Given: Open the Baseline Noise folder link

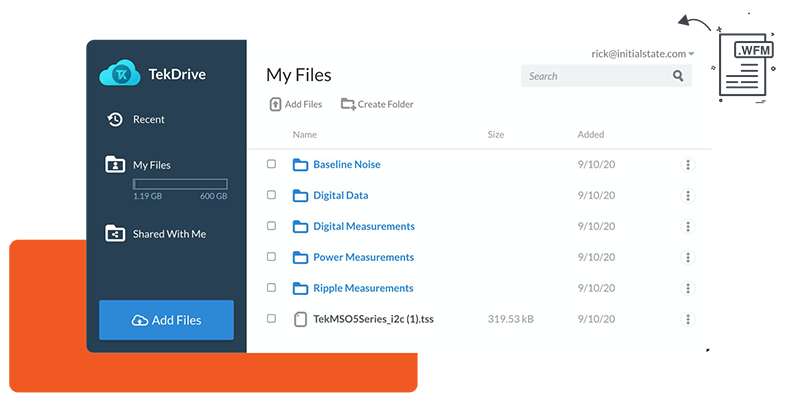Looking at the screenshot, I should [347, 164].
